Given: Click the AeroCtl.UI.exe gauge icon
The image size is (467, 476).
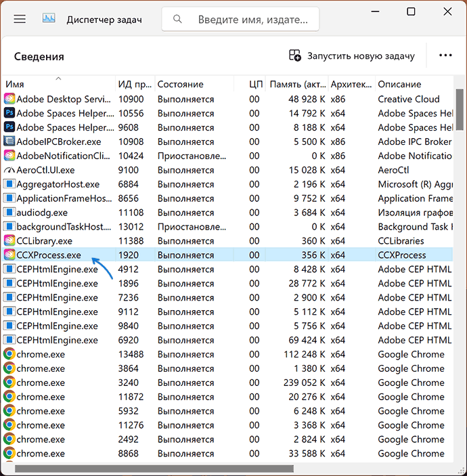Looking at the screenshot, I should pyautogui.click(x=9, y=170).
